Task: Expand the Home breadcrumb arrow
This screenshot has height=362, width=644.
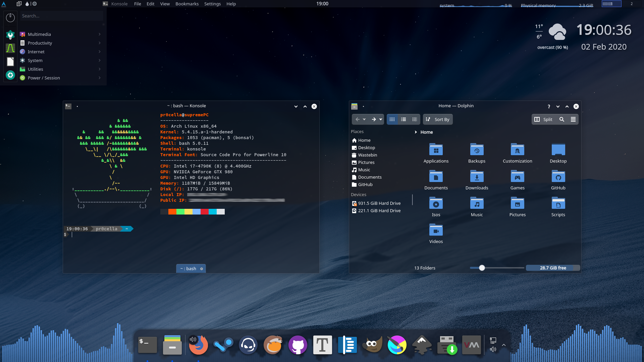Action: point(416,132)
